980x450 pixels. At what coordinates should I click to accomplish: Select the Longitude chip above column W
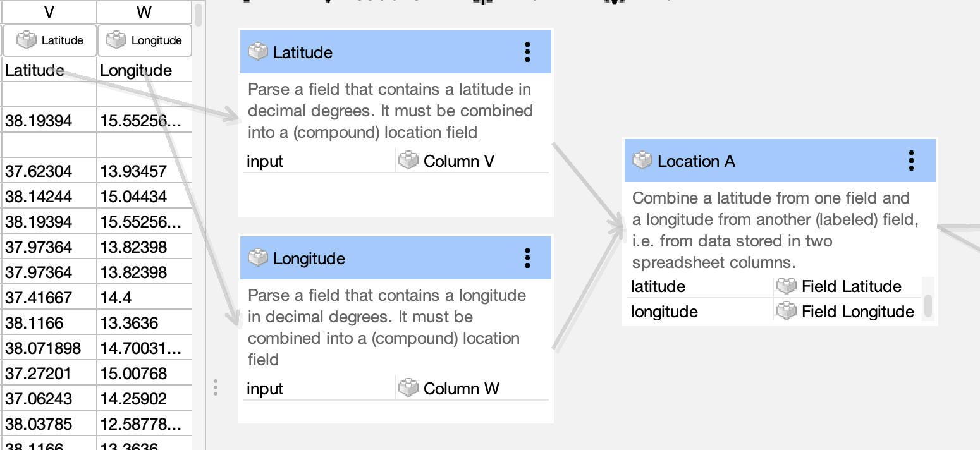[145, 40]
